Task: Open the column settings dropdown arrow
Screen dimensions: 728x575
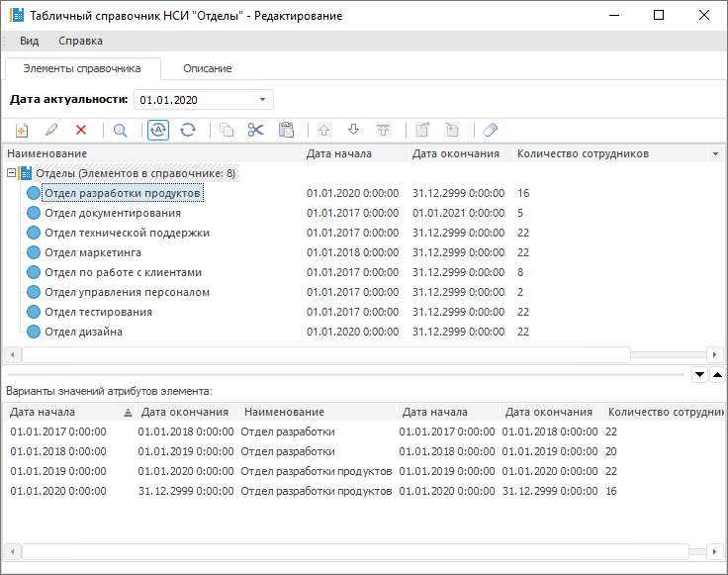Action: (714, 154)
